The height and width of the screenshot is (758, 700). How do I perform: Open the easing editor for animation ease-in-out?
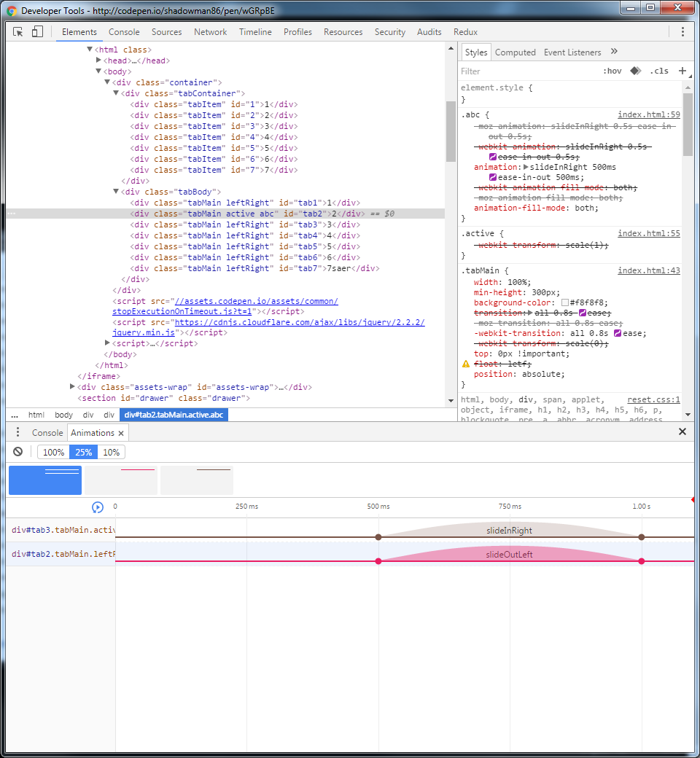(x=493, y=177)
